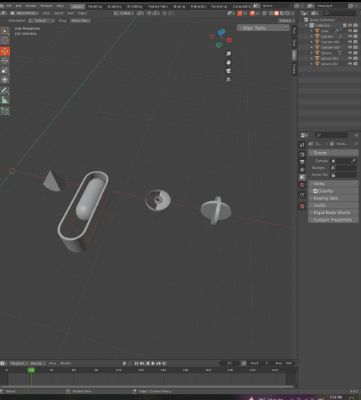Click the red X axis on the navigation gizmo
The width and height of the screenshot is (361, 400).
229,40
